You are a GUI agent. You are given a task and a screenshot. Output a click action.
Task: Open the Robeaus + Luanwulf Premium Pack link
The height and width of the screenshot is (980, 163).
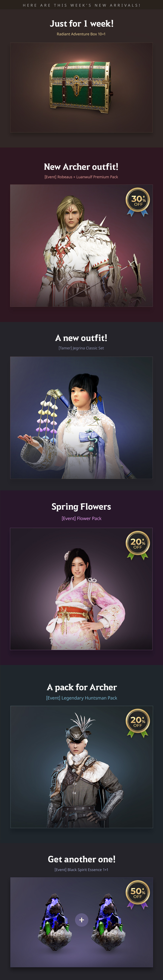(81, 177)
